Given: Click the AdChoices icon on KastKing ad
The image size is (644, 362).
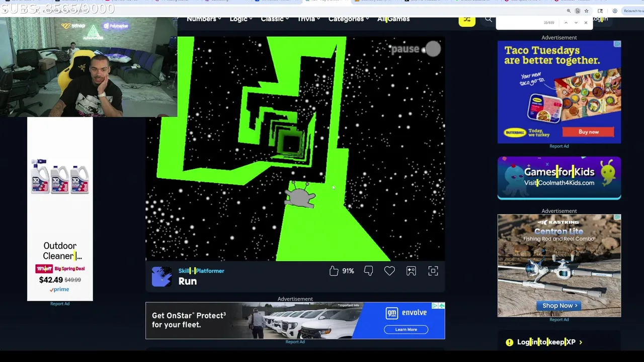Looking at the screenshot, I should [617, 217].
